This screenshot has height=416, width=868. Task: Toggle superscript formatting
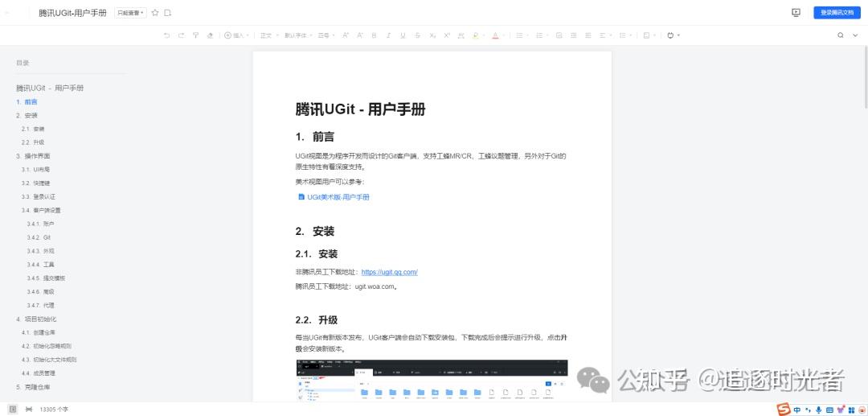pos(447,35)
